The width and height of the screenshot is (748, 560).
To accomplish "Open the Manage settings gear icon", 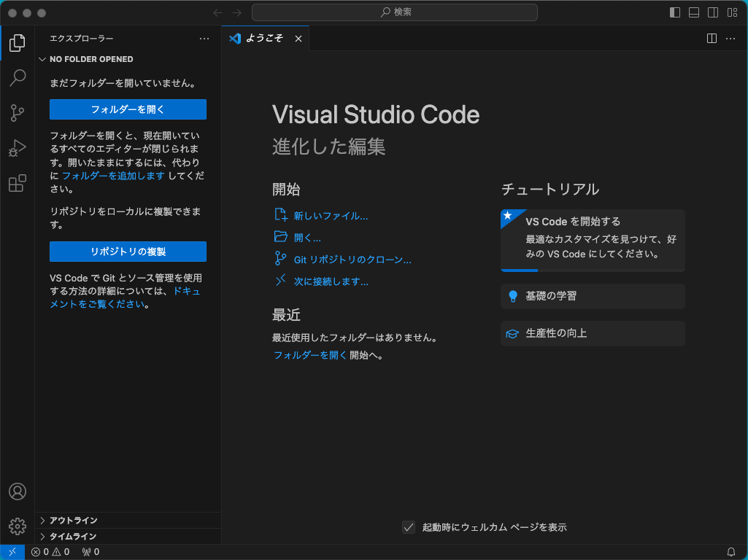I will pos(18,526).
